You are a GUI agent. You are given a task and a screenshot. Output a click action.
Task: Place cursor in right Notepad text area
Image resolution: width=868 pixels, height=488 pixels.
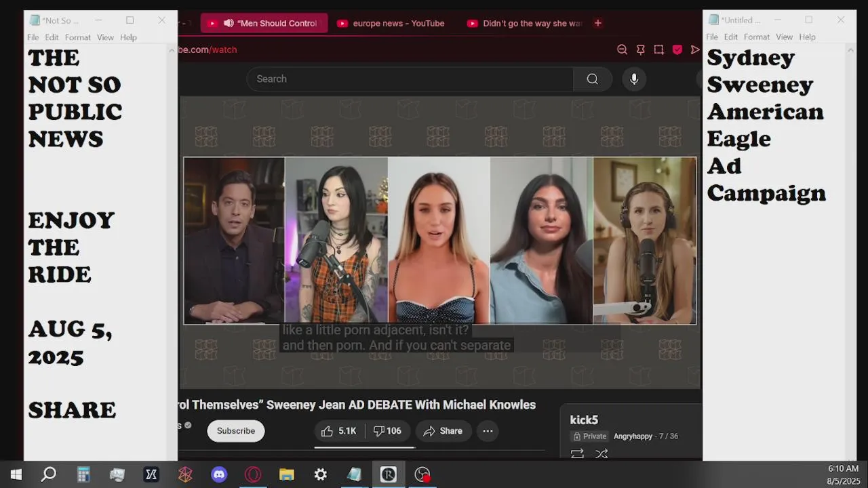774,252
